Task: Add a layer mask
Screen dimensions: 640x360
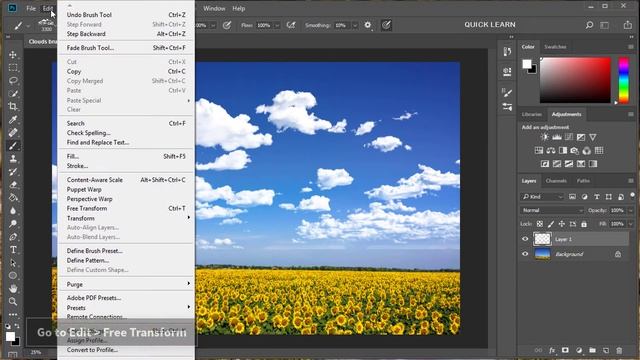Action: 565,350
